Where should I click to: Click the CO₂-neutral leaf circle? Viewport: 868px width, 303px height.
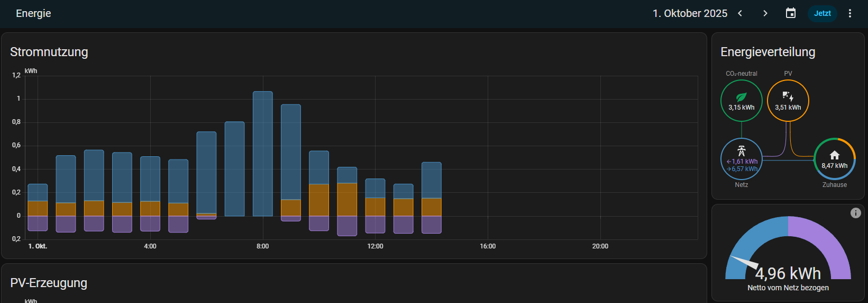coord(742,101)
